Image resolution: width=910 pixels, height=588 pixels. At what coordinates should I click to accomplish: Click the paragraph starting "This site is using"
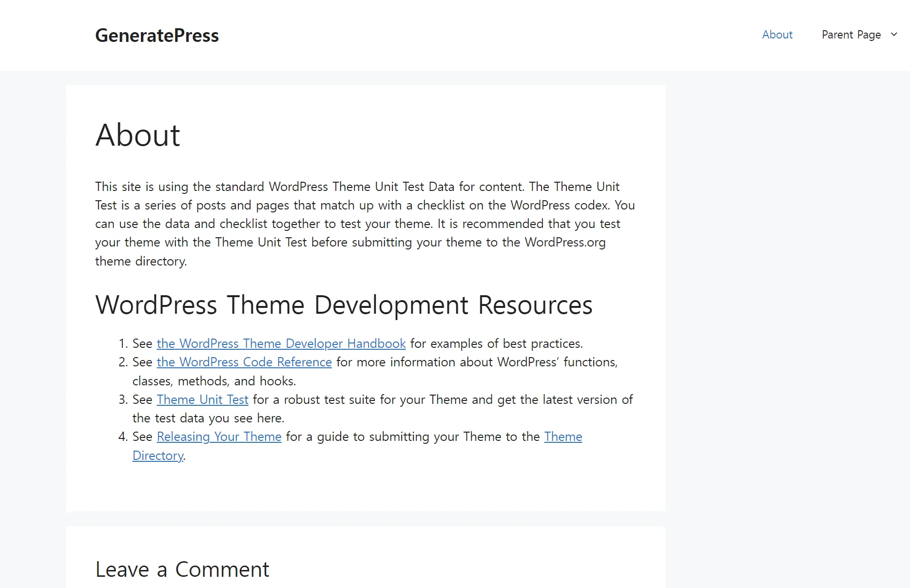[x=365, y=224]
